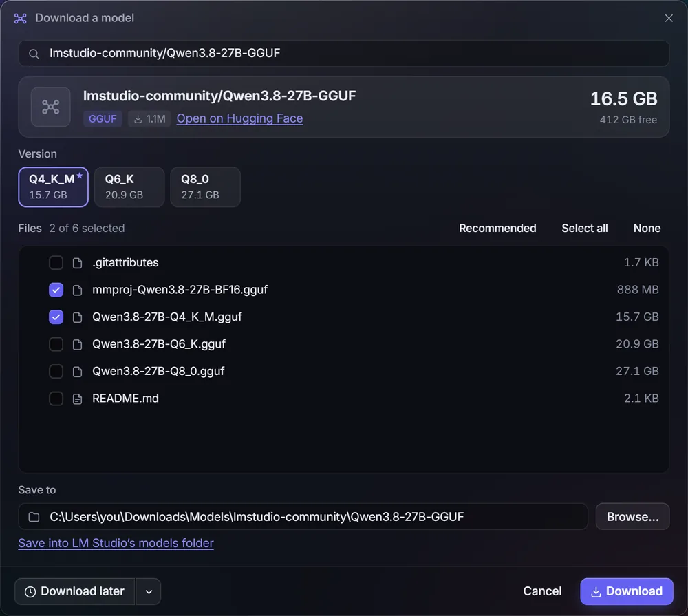
Task: Click the '.gitattributes' file name
Action: pyautogui.click(x=125, y=262)
